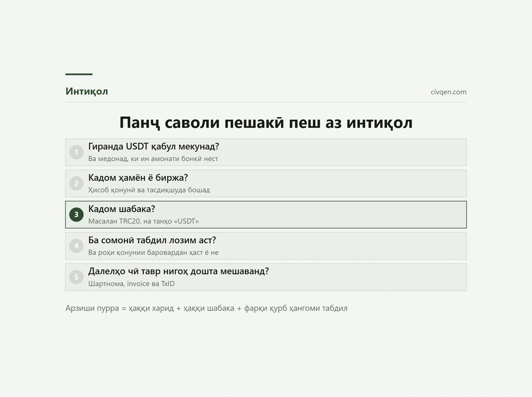Click subtitle Ва роҳи қонунии баровардан
This screenshot has width=532, height=397.
pyautogui.click(x=153, y=253)
